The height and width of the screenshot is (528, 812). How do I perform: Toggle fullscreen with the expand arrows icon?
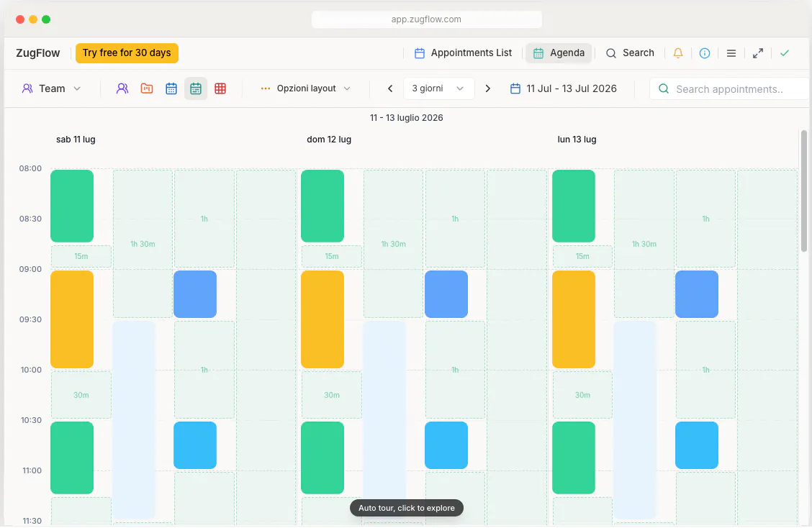pos(757,53)
